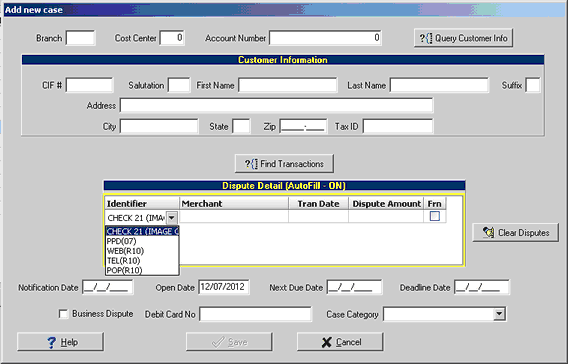Screen dimensions: 568x364
Task: Click the Tran Date cell in dispute row
Action: [318, 217]
